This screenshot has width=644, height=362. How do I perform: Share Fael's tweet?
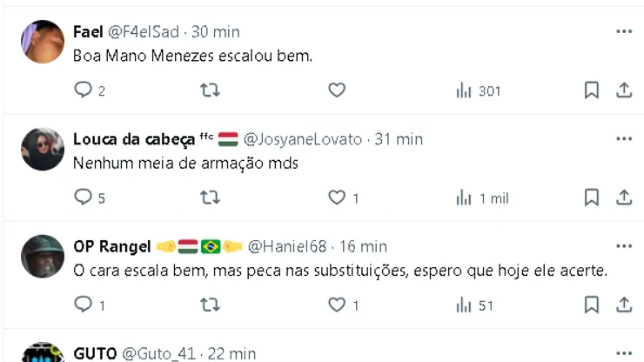(x=623, y=90)
